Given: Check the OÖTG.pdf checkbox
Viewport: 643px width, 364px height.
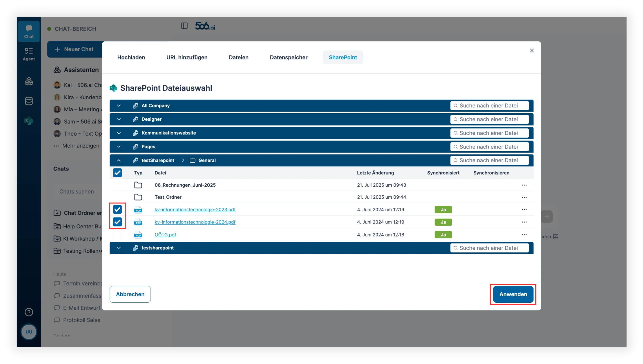Looking at the screenshot, I should tap(117, 235).
